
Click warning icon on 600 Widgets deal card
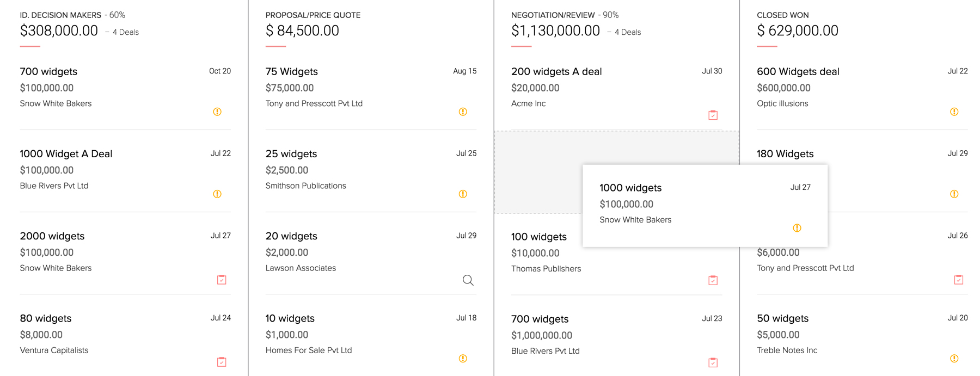[954, 112]
